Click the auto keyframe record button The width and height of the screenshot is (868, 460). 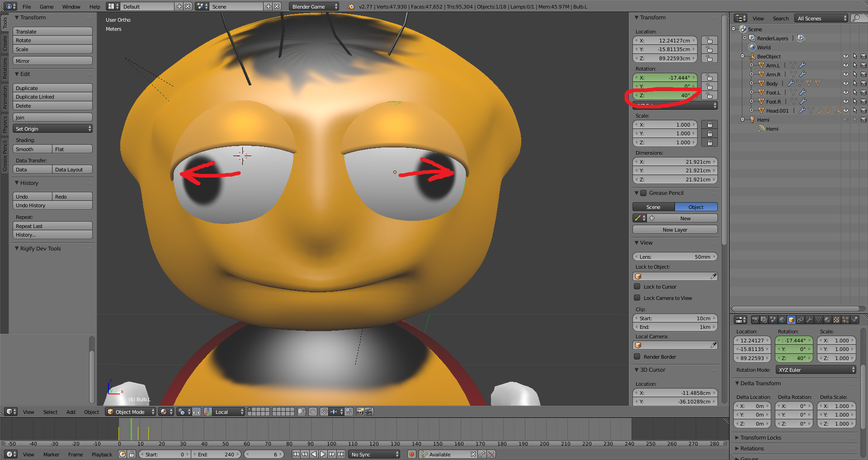[x=412, y=454]
